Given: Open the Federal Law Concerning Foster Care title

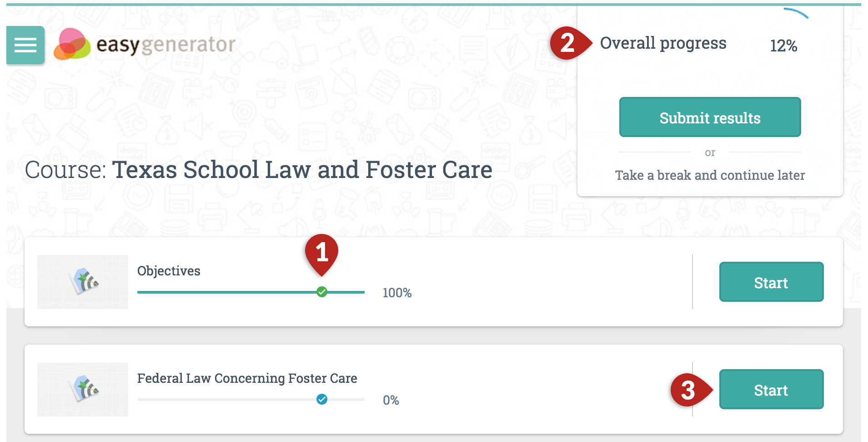Looking at the screenshot, I should [x=247, y=378].
